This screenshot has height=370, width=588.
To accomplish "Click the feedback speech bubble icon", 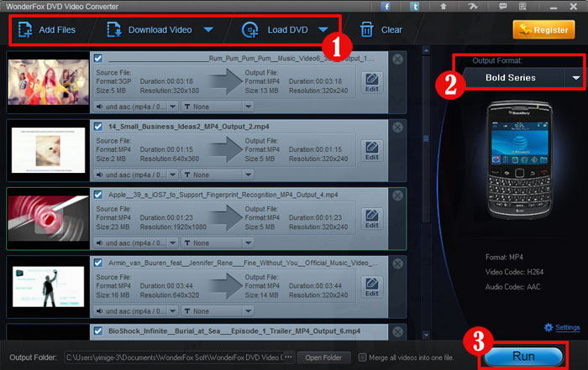I will coord(503,7).
